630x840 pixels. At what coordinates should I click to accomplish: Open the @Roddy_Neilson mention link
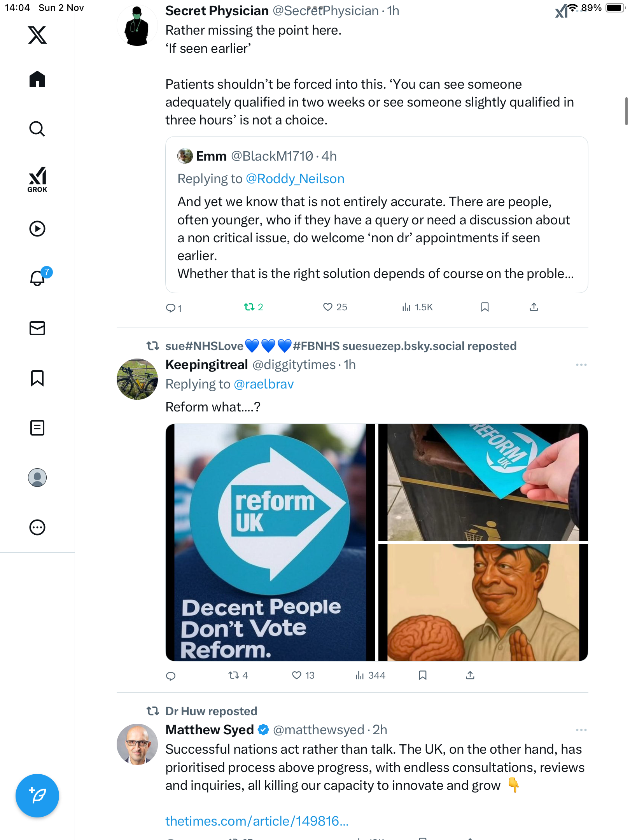pyautogui.click(x=295, y=179)
